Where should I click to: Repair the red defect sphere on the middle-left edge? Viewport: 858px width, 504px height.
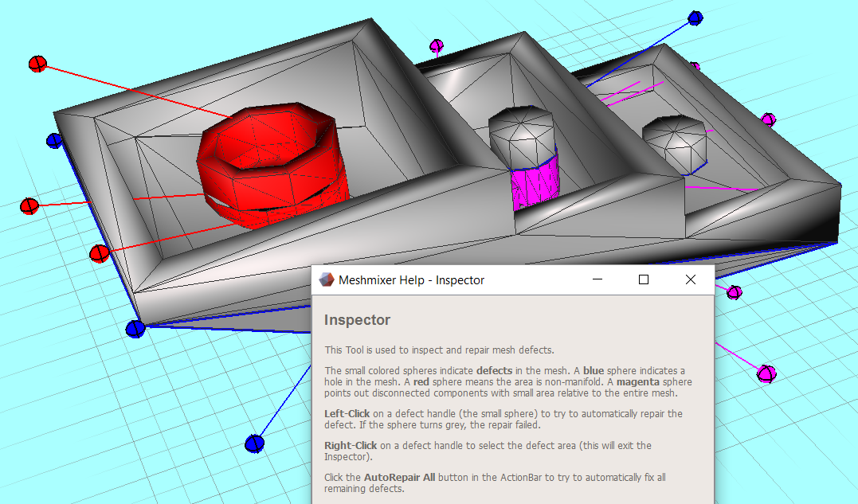point(30,205)
